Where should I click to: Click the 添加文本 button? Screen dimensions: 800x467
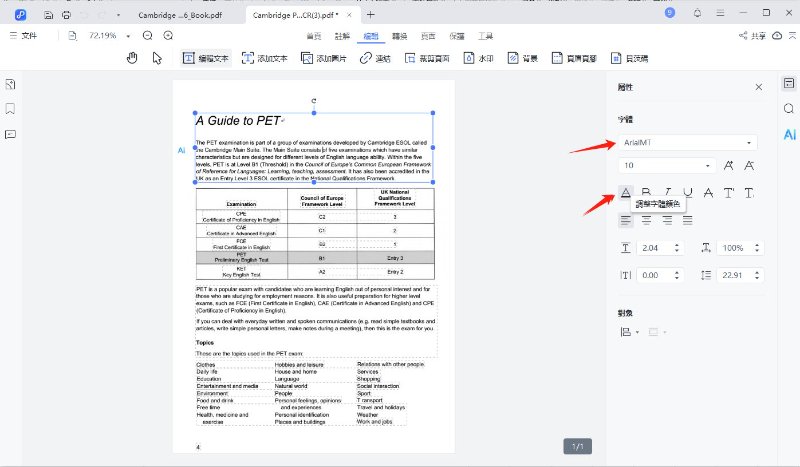pos(265,58)
